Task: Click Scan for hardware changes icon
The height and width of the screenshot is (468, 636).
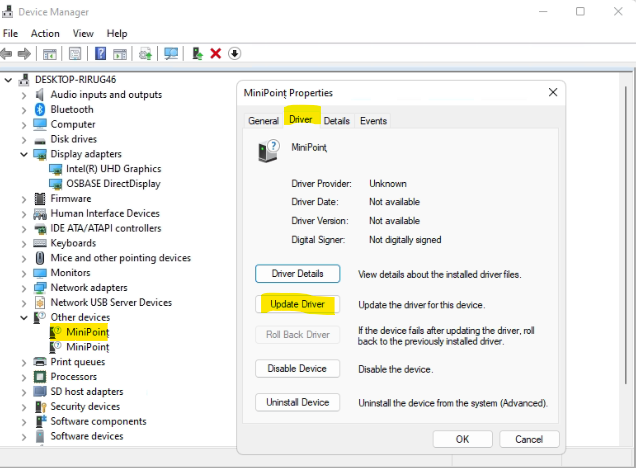Action: point(171,53)
